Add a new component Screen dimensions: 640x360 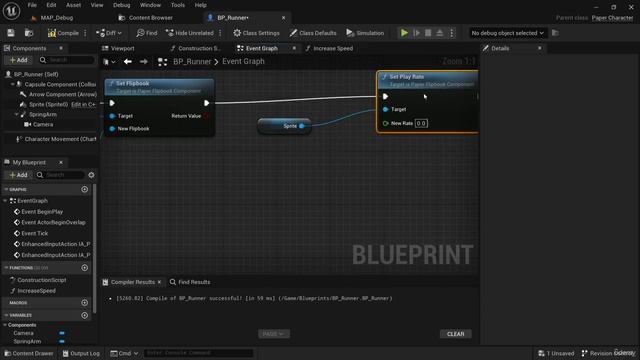18,60
